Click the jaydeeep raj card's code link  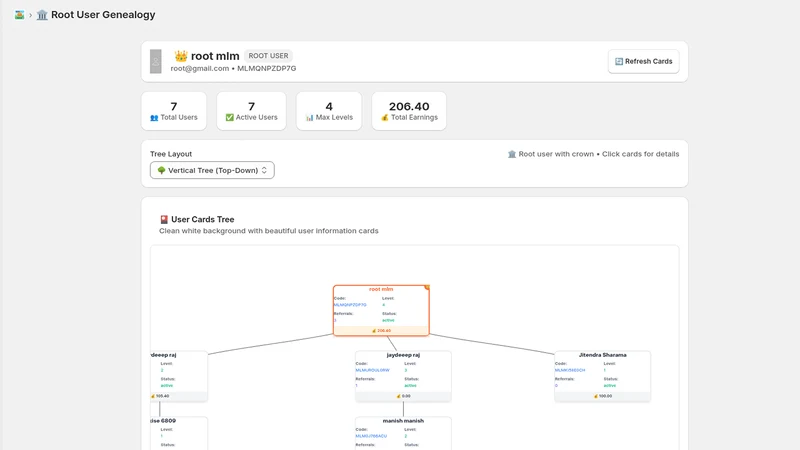coord(372,370)
